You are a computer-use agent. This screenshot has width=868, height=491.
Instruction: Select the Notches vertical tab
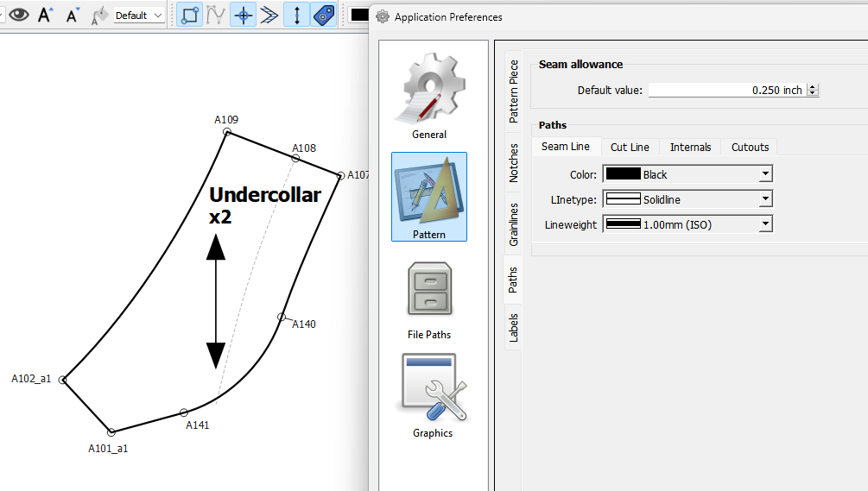pos(513,163)
